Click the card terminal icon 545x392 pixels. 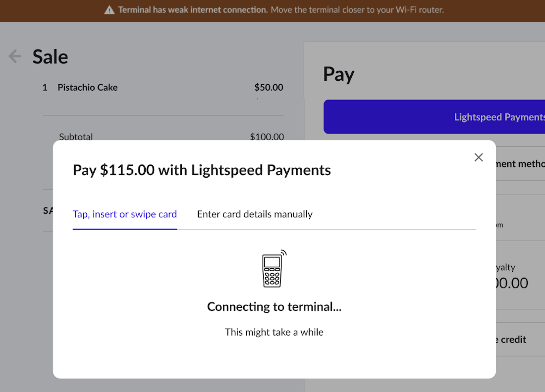pyautogui.click(x=274, y=268)
